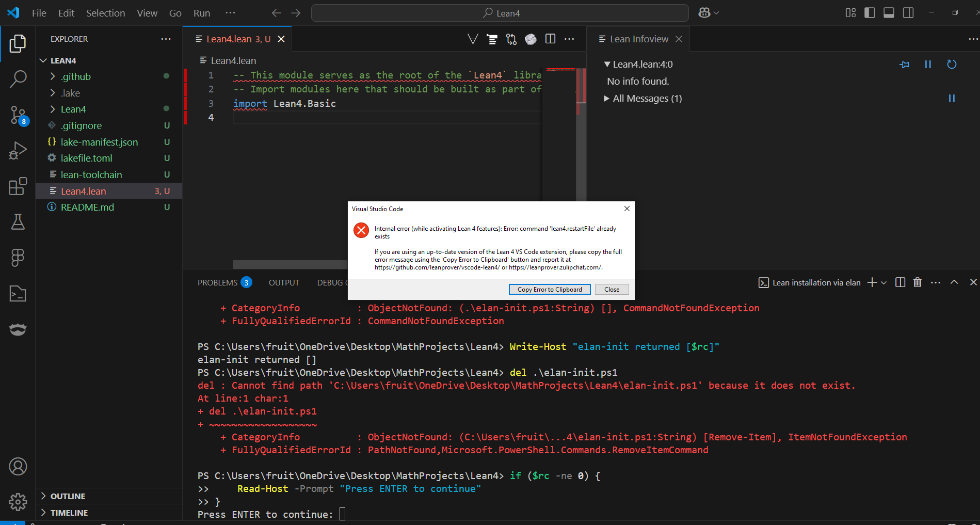Open Run and Debug view
Image resolution: width=980 pixels, height=525 pixels.
[x=18, y=151]
